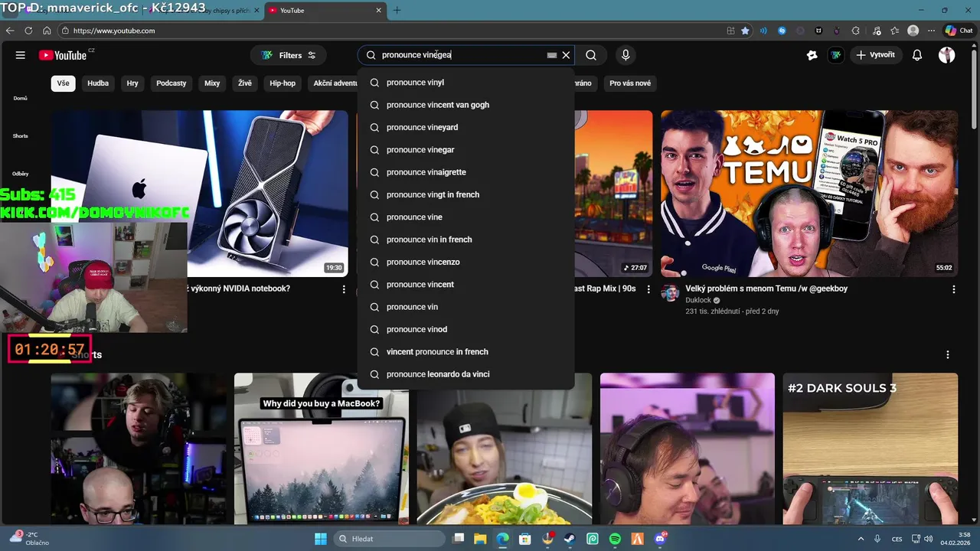Screen dimensions: 980x551
Task: Choose suggestion pronounce vingt in french
Action: click(465, 194)
